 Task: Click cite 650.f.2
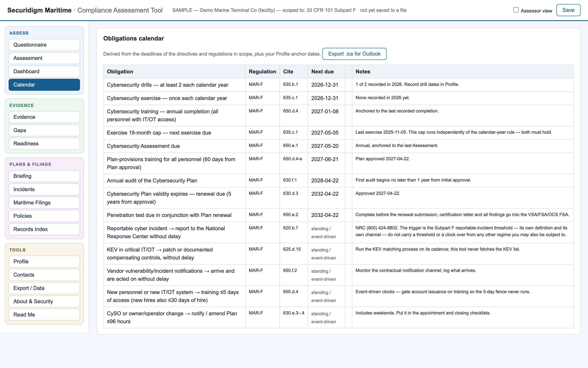[290, 270]
